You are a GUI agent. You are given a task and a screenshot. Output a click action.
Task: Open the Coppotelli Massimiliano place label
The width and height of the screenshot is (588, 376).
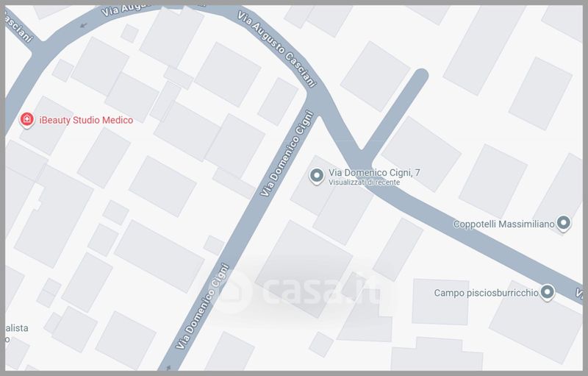coord(503,224)
